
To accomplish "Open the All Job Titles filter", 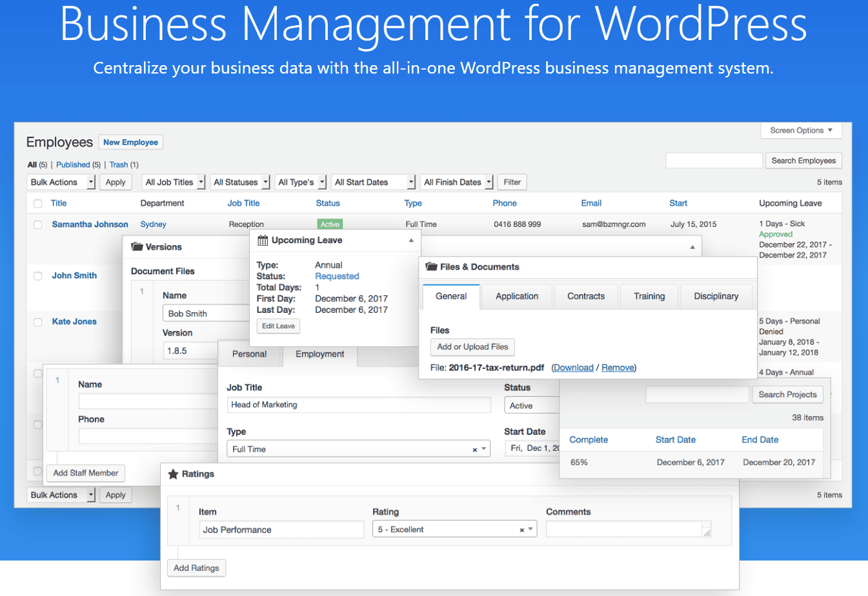I will click(x=174, y=183).
